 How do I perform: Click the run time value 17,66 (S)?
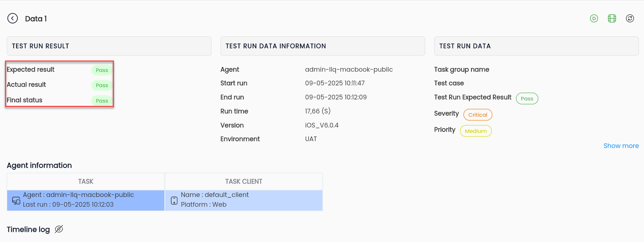318,111
